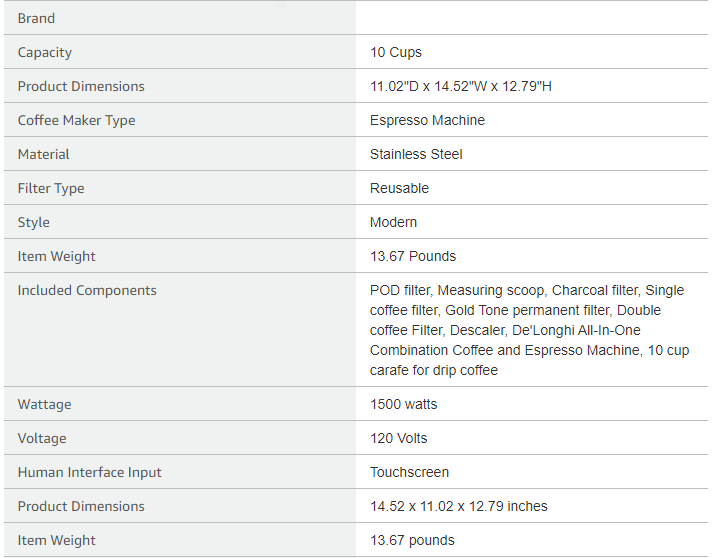Select the Filter Type label

coord(51,188)
